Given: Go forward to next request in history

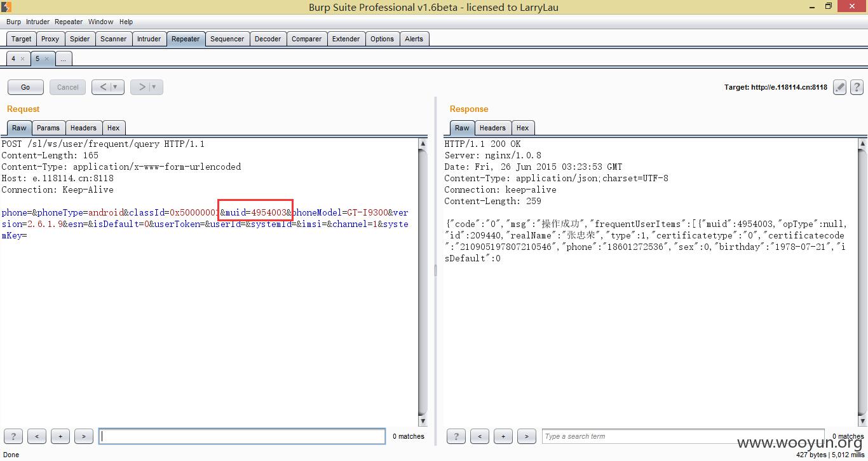Looking at the screenshot, I should point(142,87).
